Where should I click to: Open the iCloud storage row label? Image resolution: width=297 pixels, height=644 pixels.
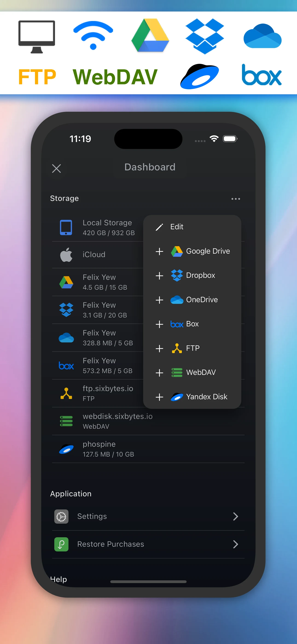pyautogui.click(x=94, y=255)
